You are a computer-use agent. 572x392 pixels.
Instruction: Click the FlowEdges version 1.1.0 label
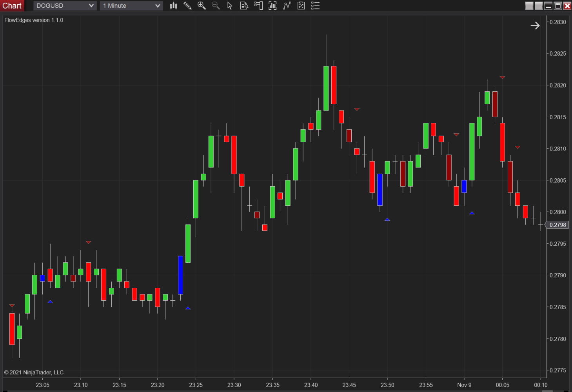click(34, 20)
